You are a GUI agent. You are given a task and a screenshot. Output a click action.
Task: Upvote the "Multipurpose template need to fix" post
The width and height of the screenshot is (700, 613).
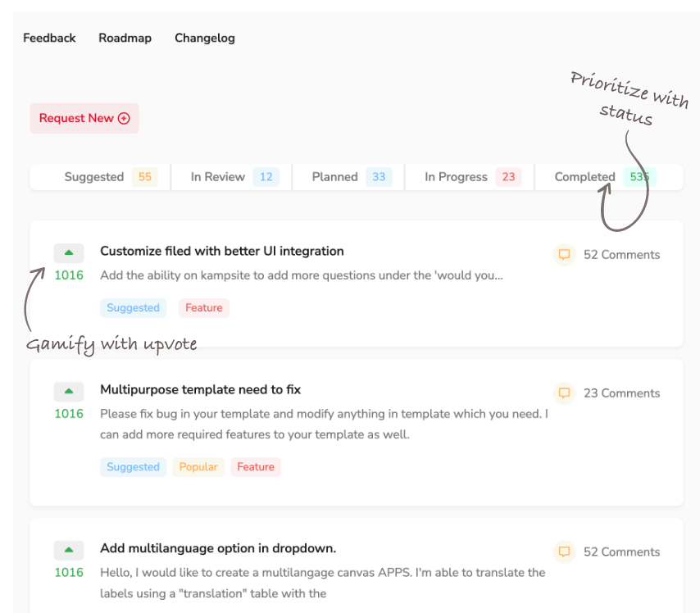click(x=69, y=391)
